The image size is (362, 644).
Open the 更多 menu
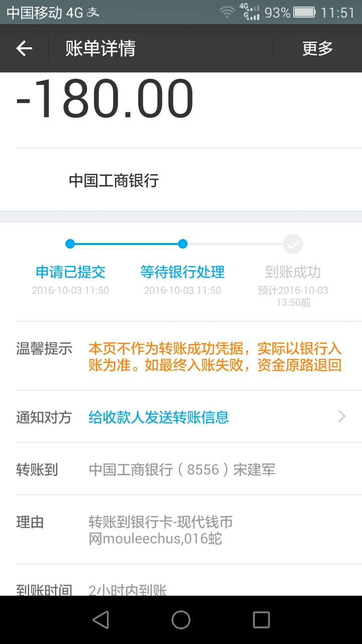pyautogui.click(x=317, y=48)
